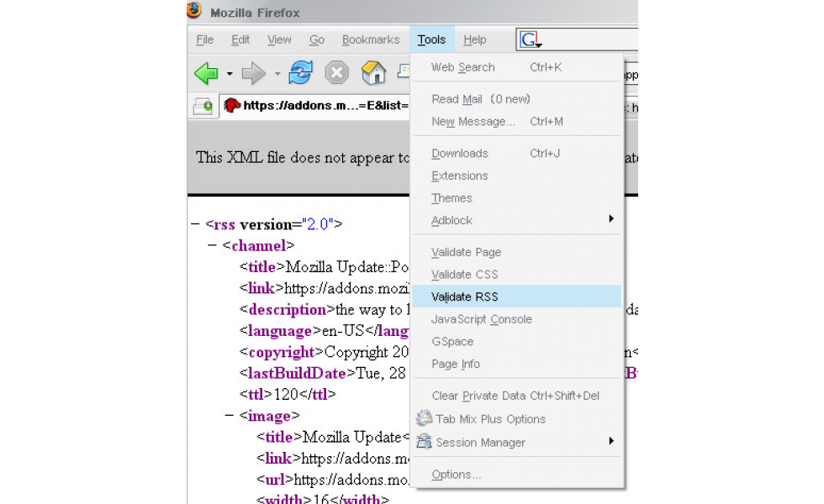The width and height of the screenshot is (824, 504).
Task: Click the Google search engine icon
Action: [529, 39]
